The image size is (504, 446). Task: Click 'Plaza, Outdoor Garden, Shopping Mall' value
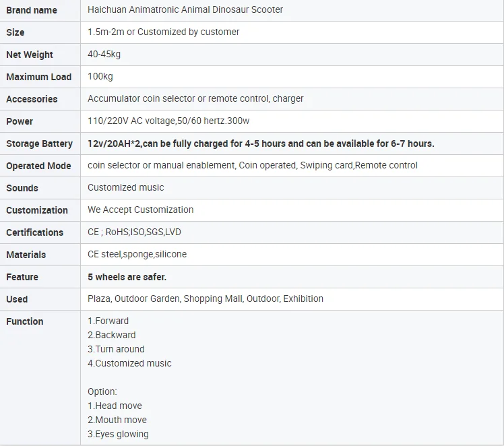(206, 298)
